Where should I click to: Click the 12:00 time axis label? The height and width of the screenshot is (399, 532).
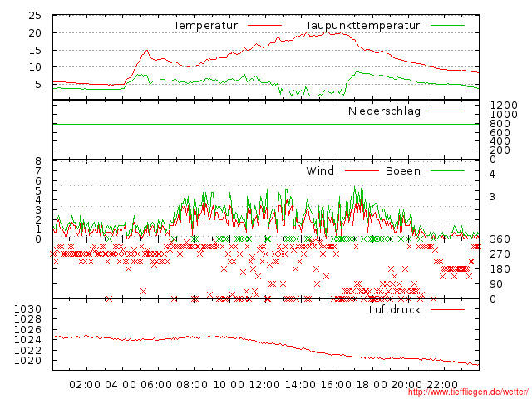pos(264,385)
